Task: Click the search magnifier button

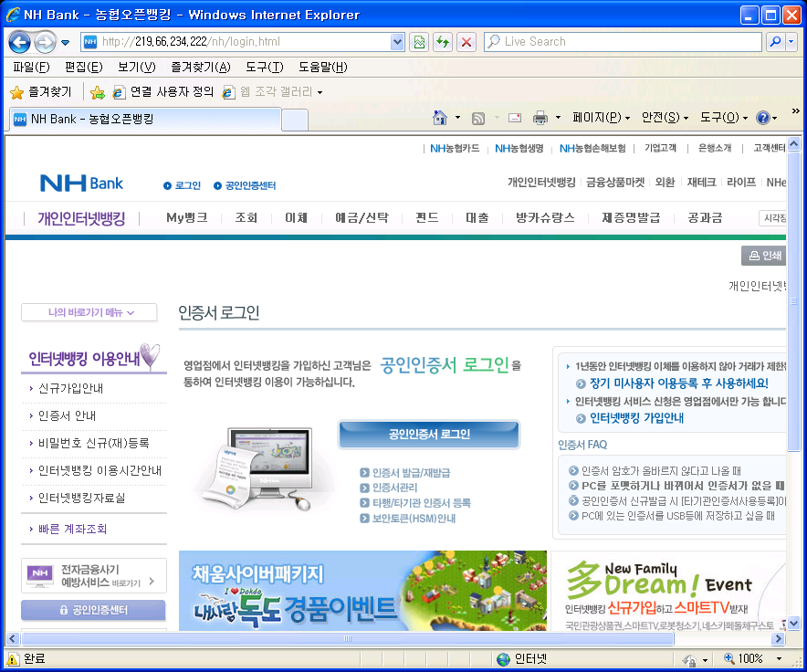Action: coord(776,42)
